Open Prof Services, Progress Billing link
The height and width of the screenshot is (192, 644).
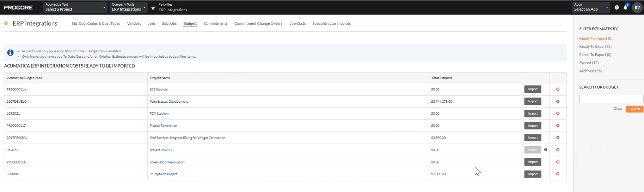(x=188, y=138)
